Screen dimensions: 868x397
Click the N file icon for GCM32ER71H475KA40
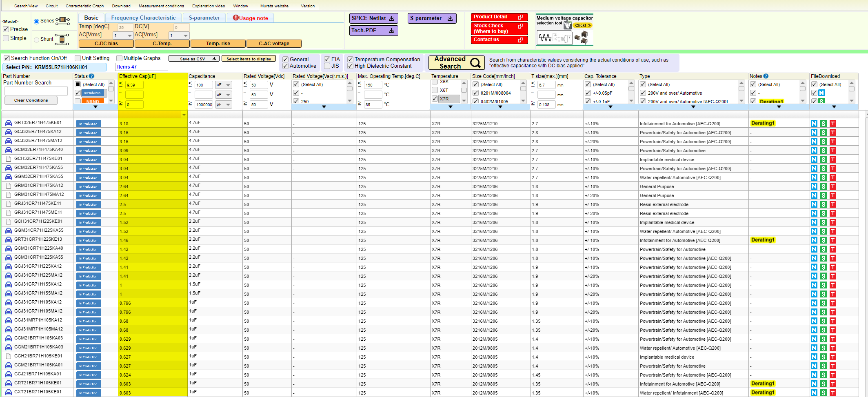click(x=814, y=150)
